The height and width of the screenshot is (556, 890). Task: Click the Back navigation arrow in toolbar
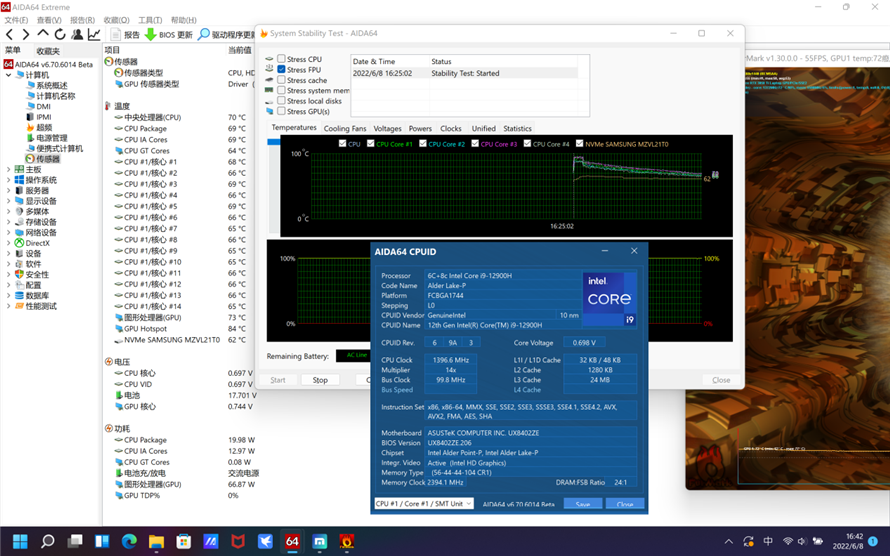pyautogui.click(x=9, y=35)
